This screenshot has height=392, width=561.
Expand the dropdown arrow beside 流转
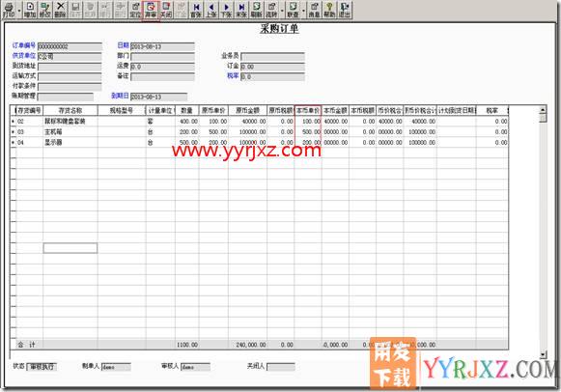click(x=282, y=11)
